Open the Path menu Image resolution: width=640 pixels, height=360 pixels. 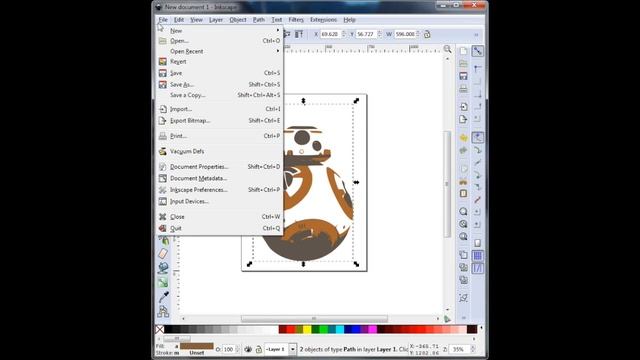258,20
